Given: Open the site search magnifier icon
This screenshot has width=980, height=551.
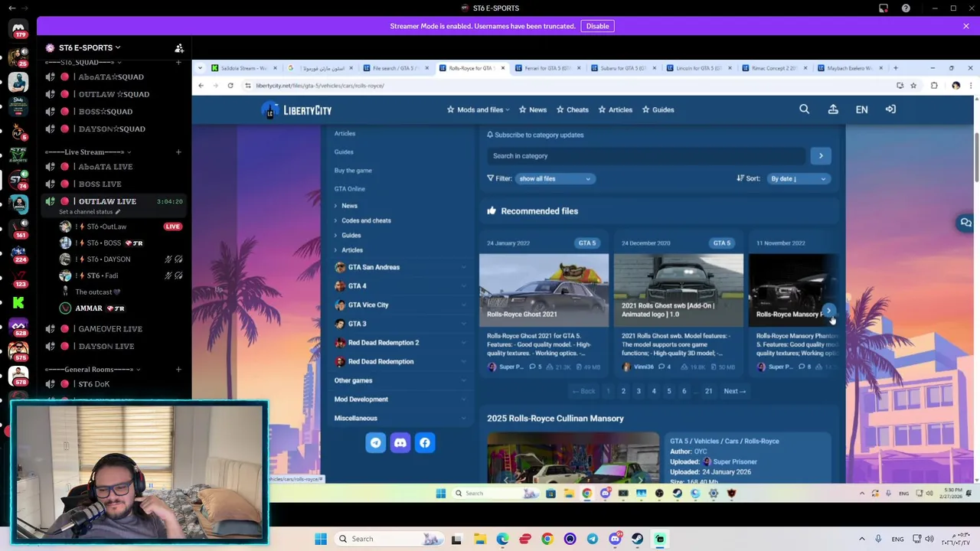Looking at the screenshot, I should tap(804, 109).
